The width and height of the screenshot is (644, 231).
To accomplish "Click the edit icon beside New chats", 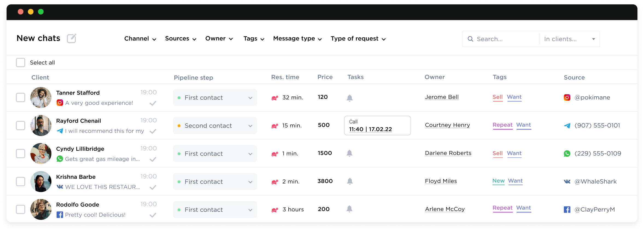I will click(72, 38).
